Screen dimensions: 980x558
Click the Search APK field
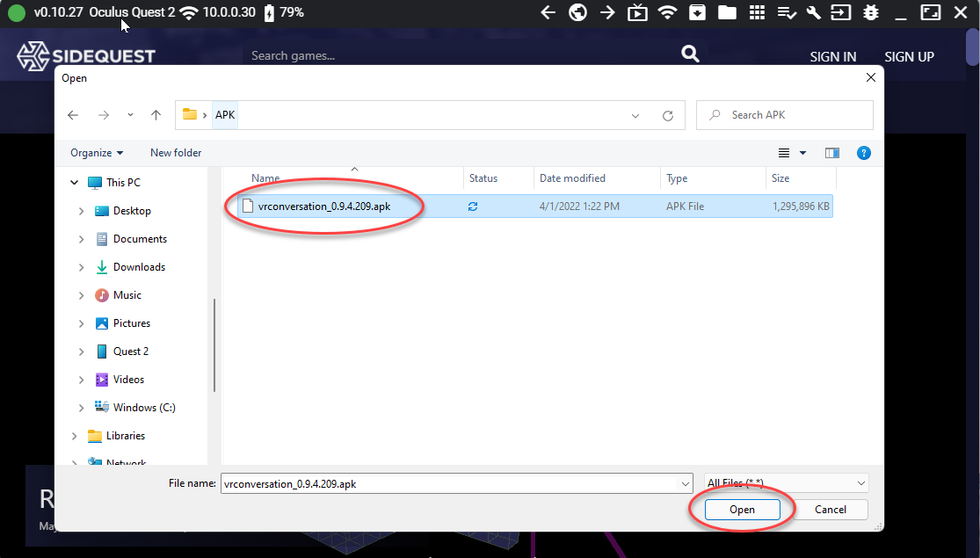click(784, 115)
